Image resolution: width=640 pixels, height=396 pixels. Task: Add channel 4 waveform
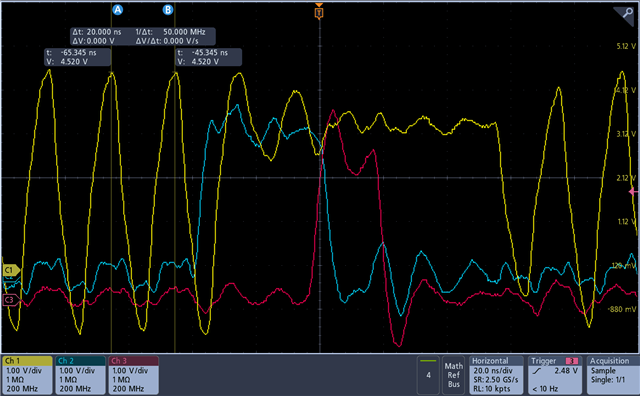pyautogui.click(x=428, y=375)
